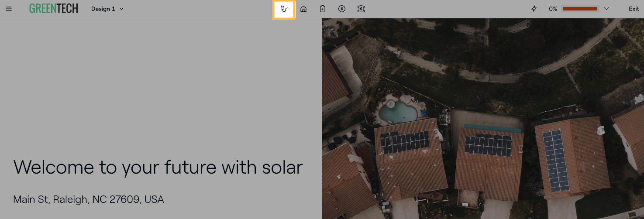Select solar panels on the center roof
The height and width of the screenshot is (219, 644).
pyautogui.click(x=488, y=145)
